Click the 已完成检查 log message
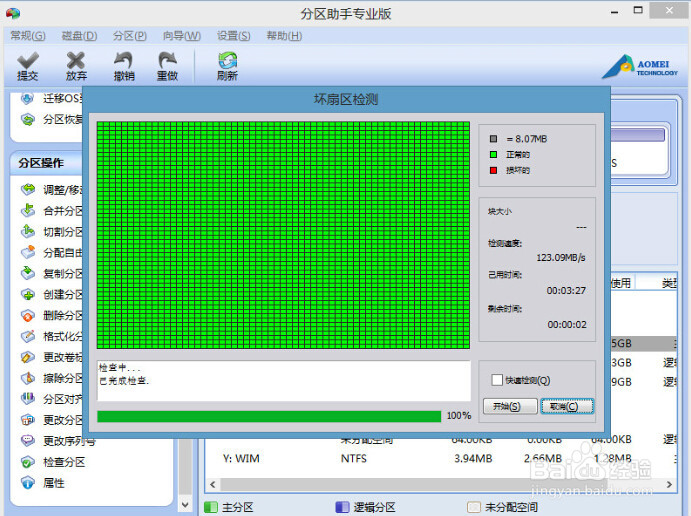The image size is (691, 516). pyautogui.click(x=124, y=381)
